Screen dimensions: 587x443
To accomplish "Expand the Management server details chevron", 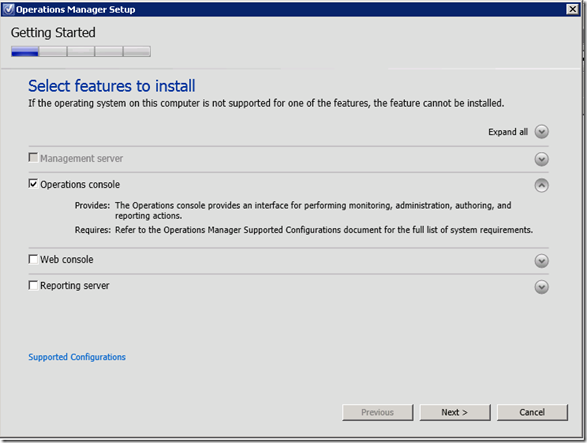I will point(541,159).
